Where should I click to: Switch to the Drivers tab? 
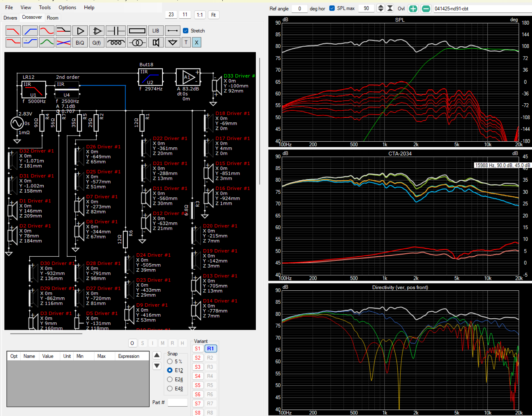10,18
